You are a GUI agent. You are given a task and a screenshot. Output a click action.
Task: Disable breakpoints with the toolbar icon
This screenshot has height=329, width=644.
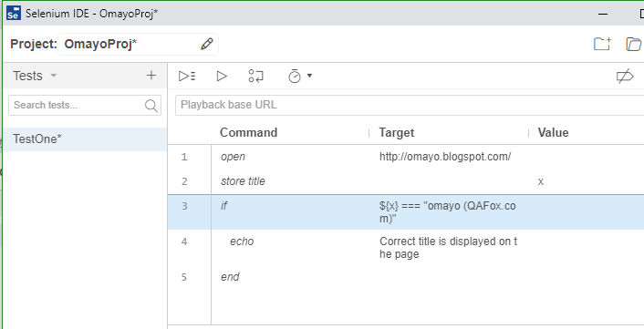[x=625, y=77]
